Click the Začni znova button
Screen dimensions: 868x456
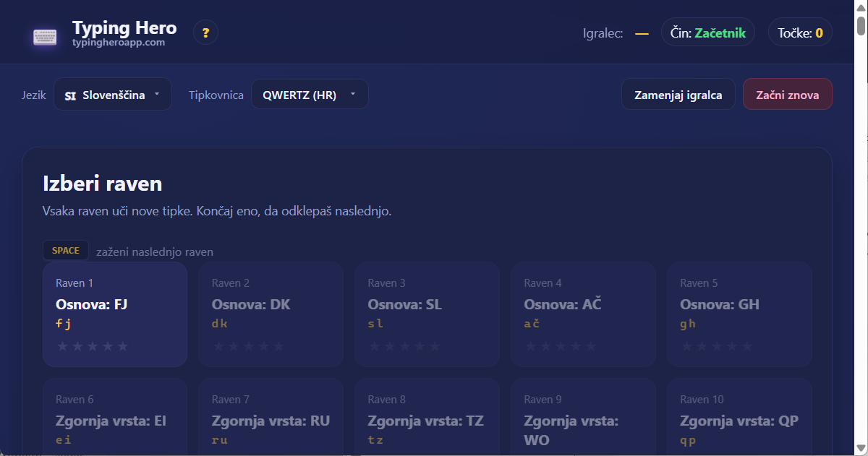tap(788, 95)
